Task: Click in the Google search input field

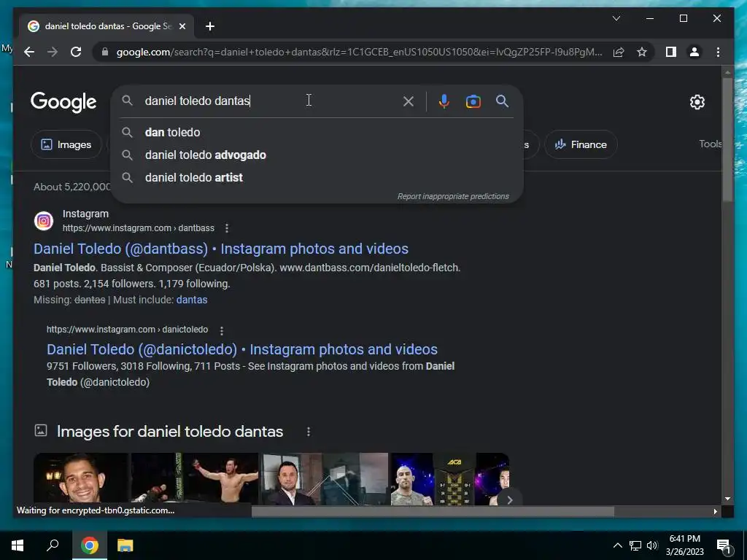Action: pos(271,101)
